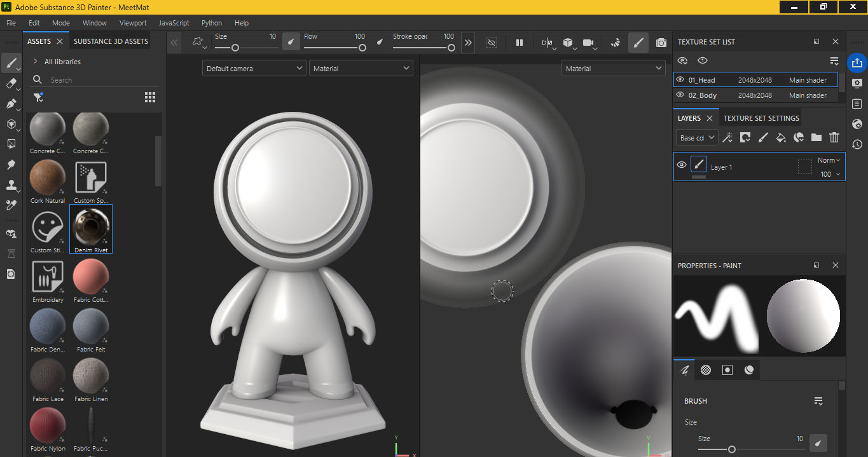868x457 pixels.
Task: Open the bake mesh maps tool
Action: point(11,233)
